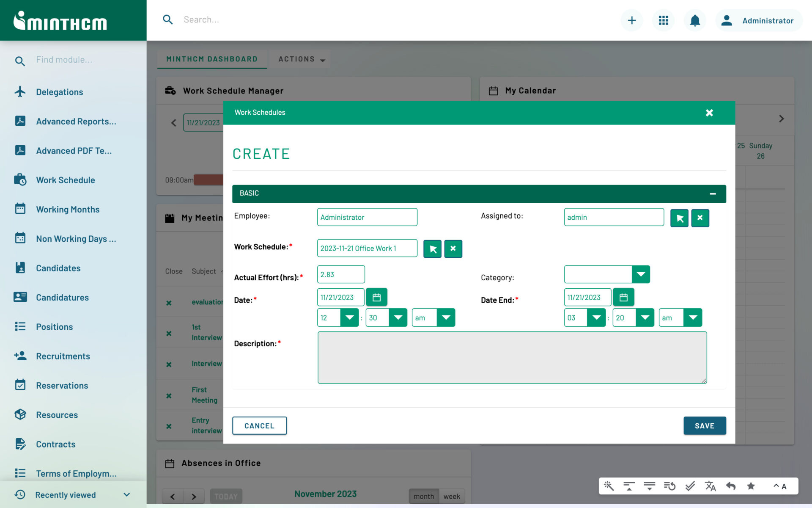Click the notifications bell icon
Viewport: 812px width, 508px height.
[694, 20]
